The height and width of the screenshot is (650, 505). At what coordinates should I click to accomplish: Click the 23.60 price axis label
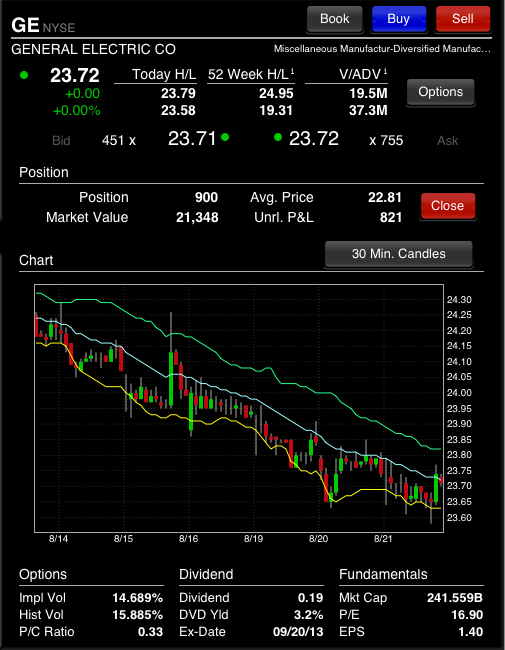point(459,517)
